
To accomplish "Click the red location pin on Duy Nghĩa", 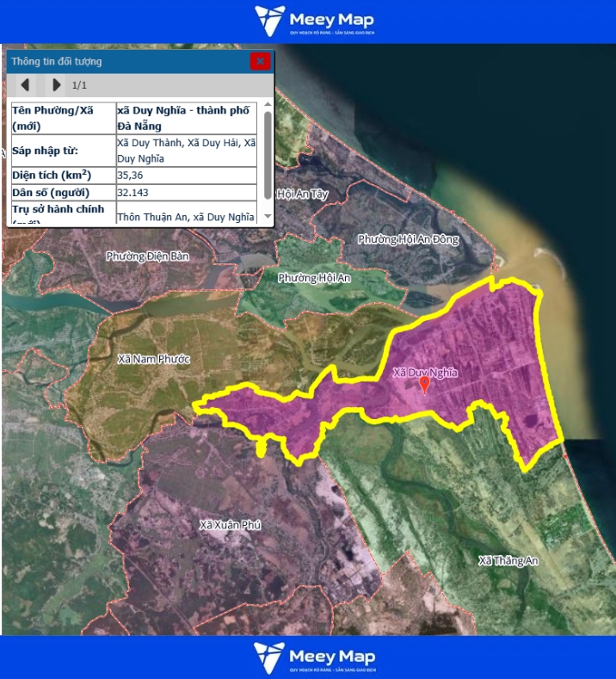I will [423, 385].
